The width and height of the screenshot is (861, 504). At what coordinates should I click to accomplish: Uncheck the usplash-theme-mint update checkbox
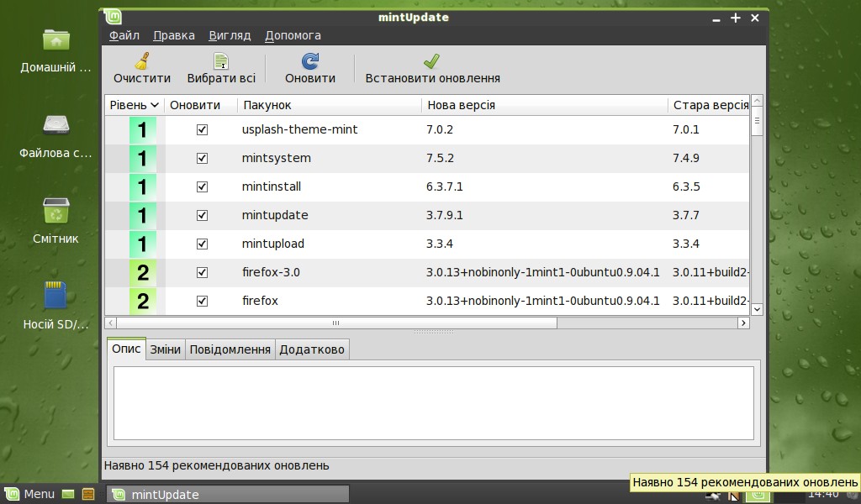point(202,130)
